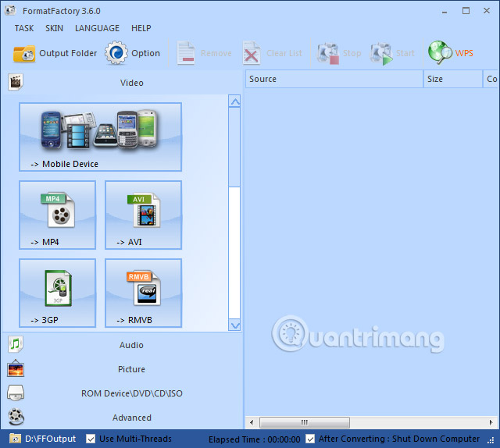This screenshot has width=500, height=448.
Task: Click the Option gear icon
Action: coord(116,53)
